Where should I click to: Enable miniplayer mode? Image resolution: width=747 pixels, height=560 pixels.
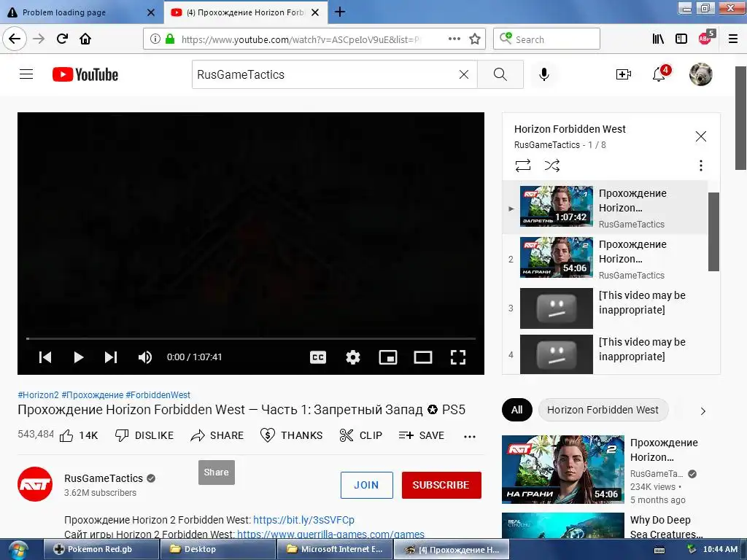tap(388, 357)
